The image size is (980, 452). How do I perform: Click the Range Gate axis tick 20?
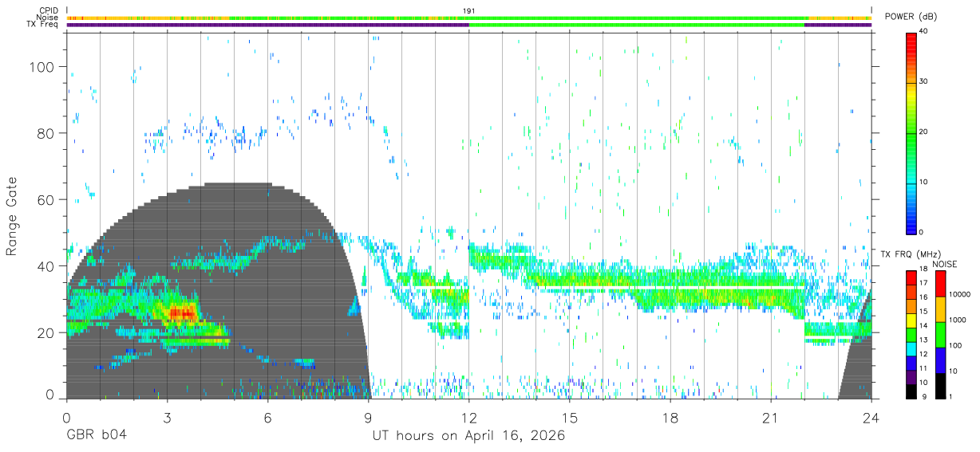click(45, 332)
